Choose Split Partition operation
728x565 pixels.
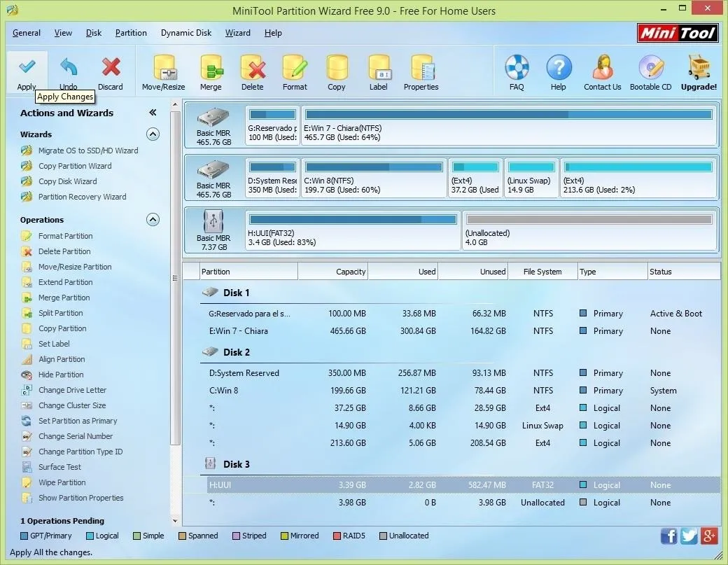click(x=61, y=313)
